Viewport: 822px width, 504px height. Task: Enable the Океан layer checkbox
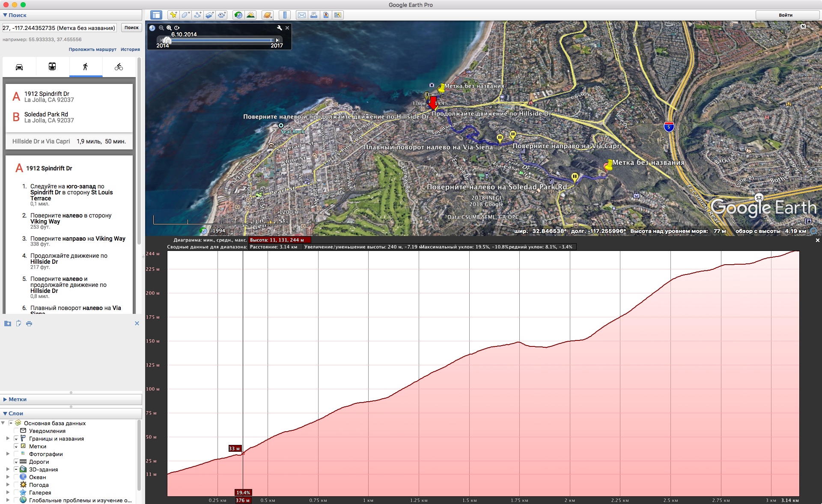point(16,477)
